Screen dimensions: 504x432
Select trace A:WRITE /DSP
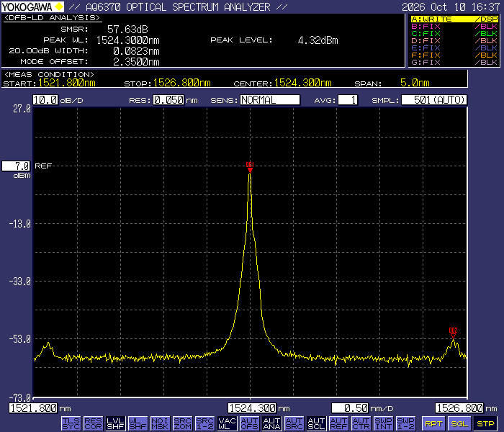(x=454, y=19)
